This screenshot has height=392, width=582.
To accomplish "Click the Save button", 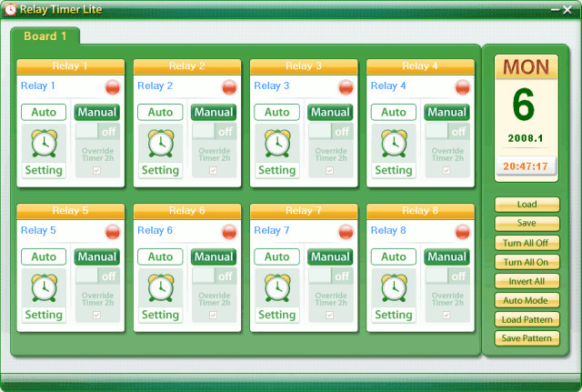I will tap(527, 223).
